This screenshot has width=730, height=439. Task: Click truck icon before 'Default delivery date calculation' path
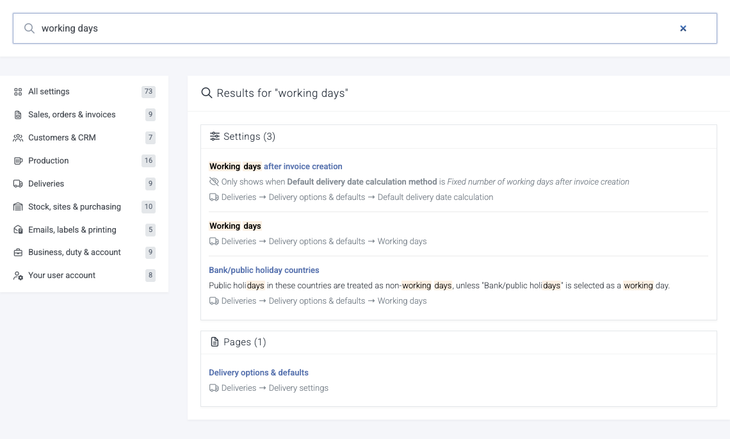[214, 197]
